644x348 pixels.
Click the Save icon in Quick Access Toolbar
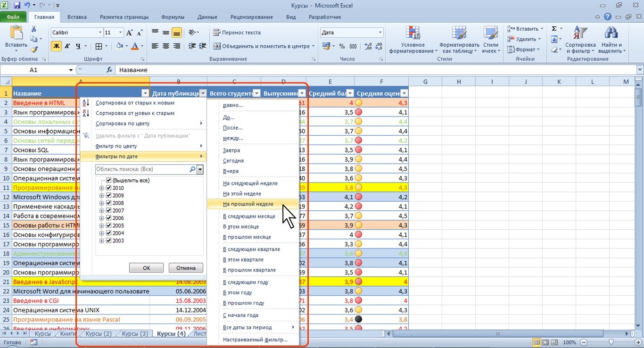[17, 6]
